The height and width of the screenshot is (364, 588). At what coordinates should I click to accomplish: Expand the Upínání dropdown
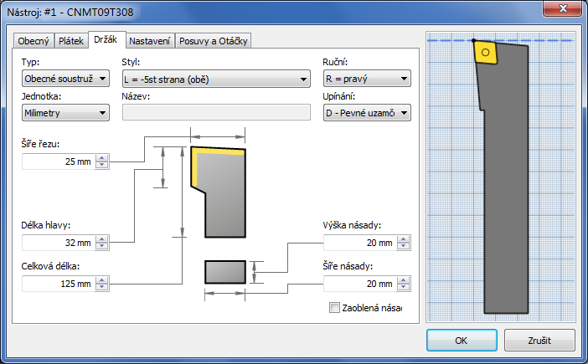[x=367, y=113]
